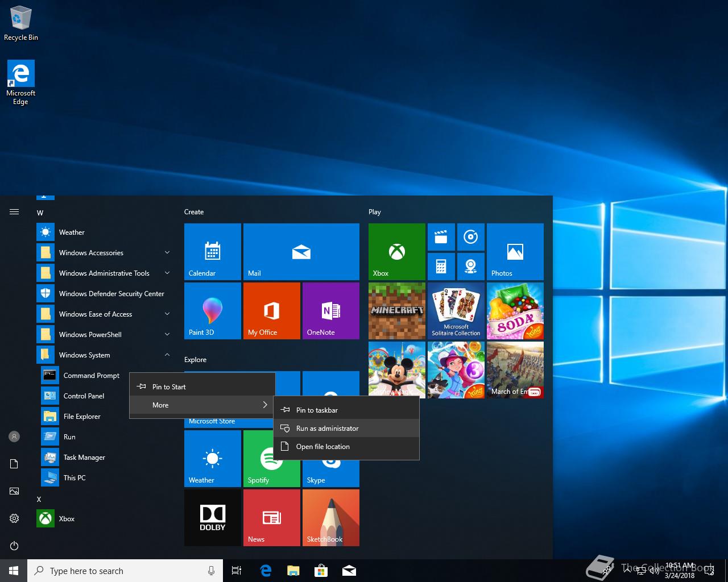This screenshot has width=728, height=582.
Task: Open the More submenu item
Action: tap(202, 405)
